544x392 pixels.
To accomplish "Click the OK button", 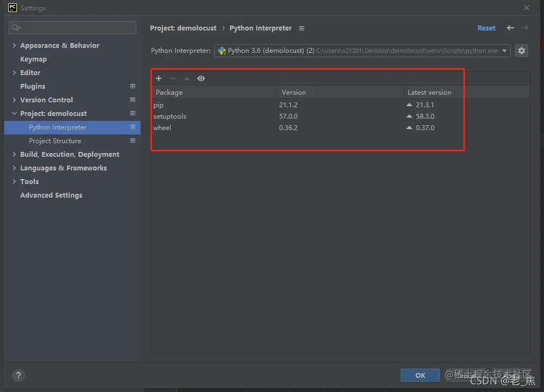I will pos(420,375).
